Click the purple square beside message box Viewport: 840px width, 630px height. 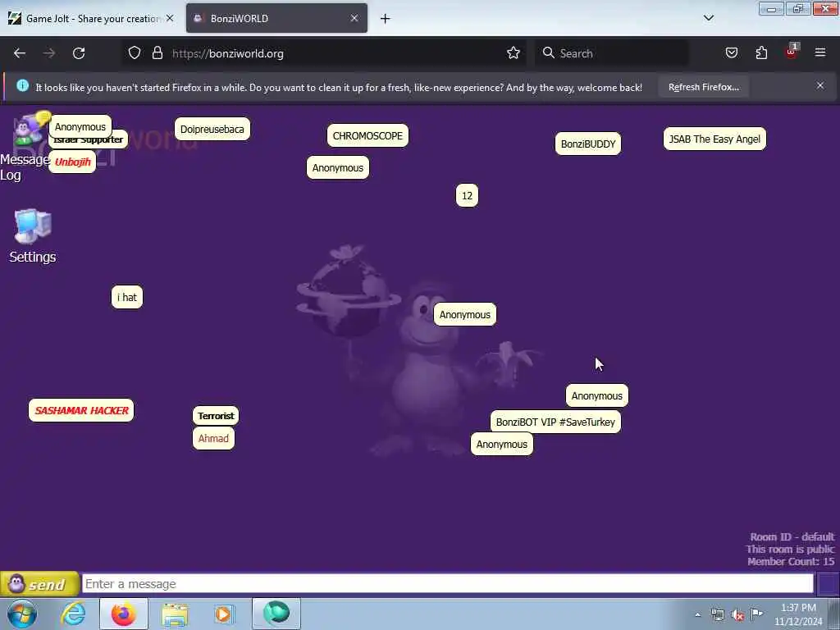pyautogui.click(x=828, y=584)
